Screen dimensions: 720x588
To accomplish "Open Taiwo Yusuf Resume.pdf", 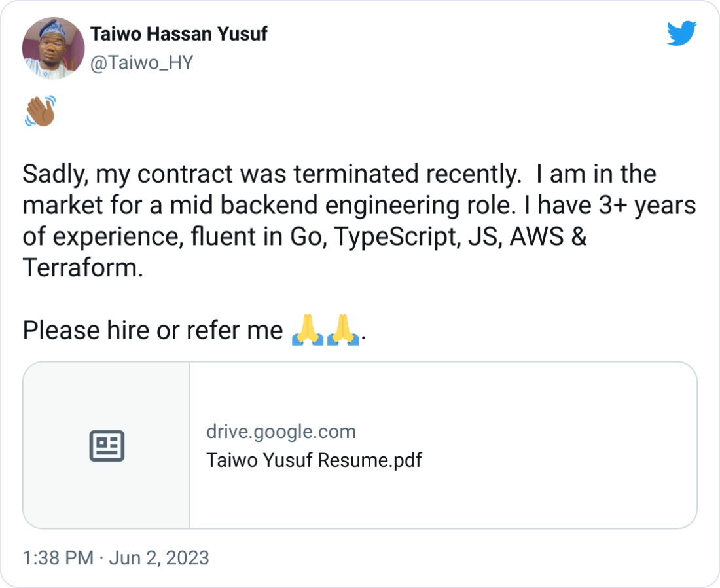I will coord(315,460).
